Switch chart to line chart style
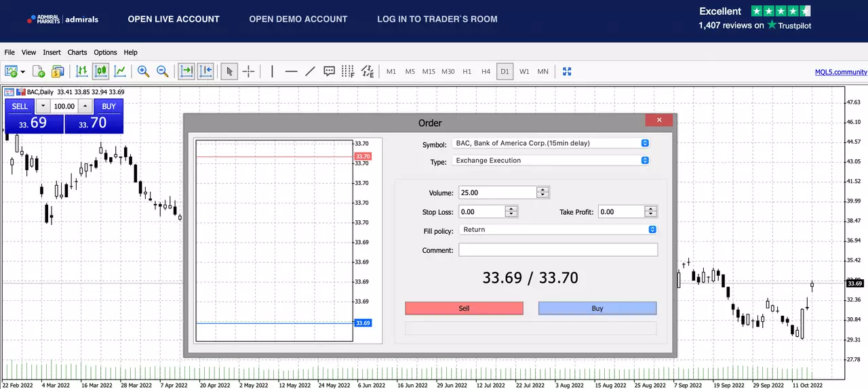The width and height of the screenshot is (868, 389). pos(120,71)
